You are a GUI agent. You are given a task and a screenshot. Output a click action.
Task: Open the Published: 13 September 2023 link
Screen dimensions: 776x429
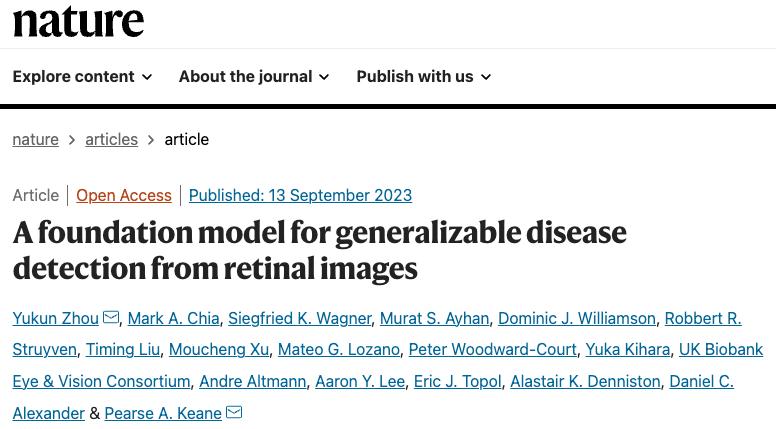tap(300, 195)
